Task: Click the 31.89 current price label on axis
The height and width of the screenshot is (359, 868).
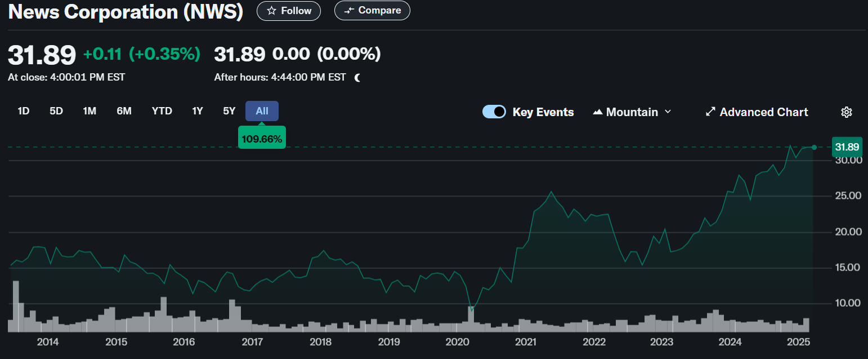Action: point(847,148)
